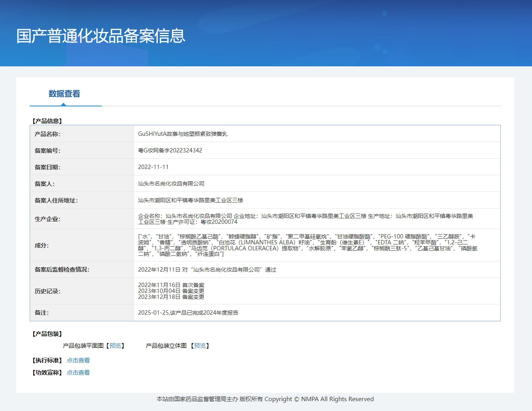Click the 产品包装平面图 label
Viewport: 532px width, 411px height.
coord(83,346)
